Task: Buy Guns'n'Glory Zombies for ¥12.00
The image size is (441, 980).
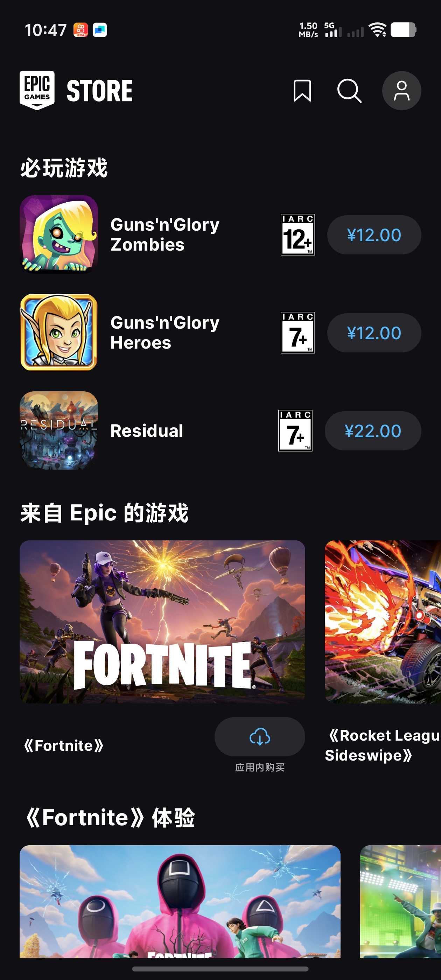Action: click(374, 235)
